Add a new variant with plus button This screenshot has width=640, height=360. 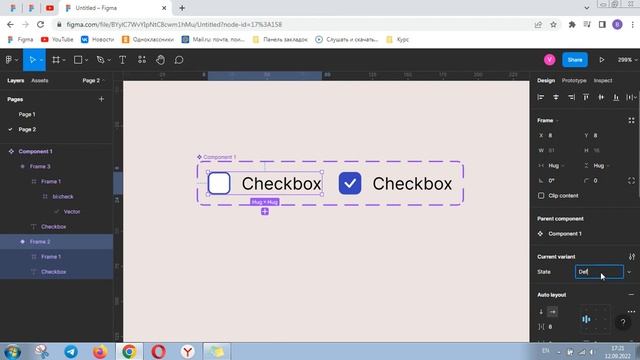(265, 211)
